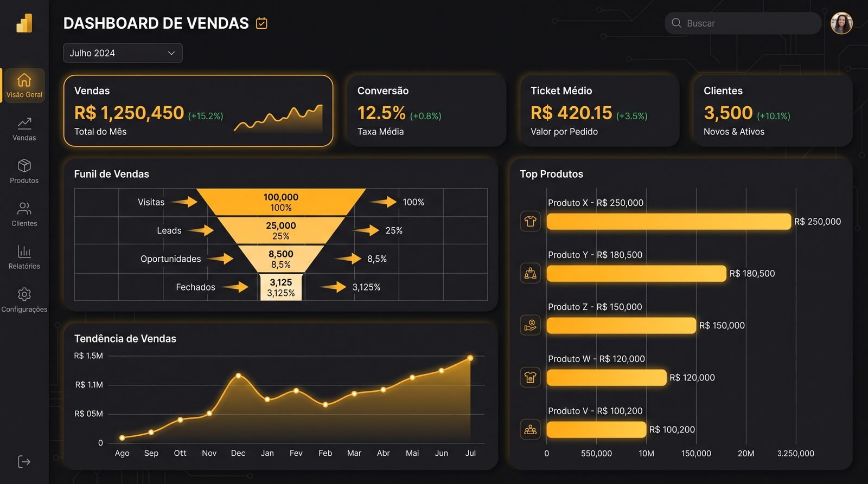
Task: Click the Produto V group icon
Action: point(530,429)
